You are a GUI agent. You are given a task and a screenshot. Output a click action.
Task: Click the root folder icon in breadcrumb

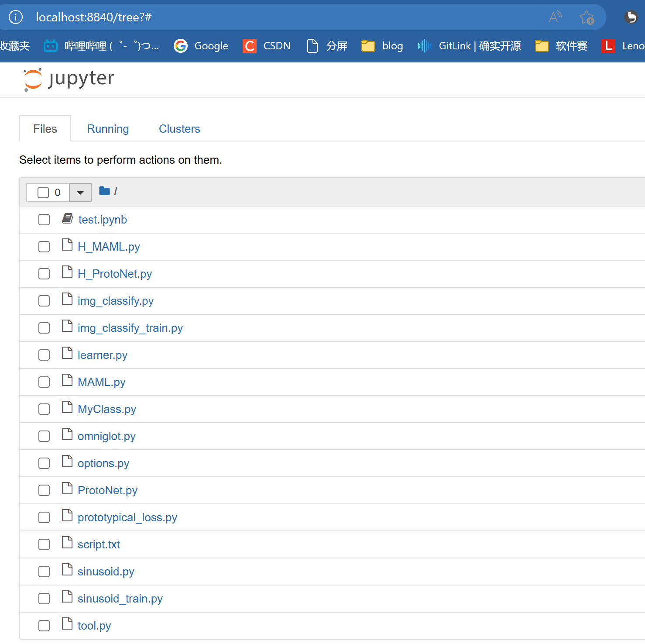click(x=104, y=191)
